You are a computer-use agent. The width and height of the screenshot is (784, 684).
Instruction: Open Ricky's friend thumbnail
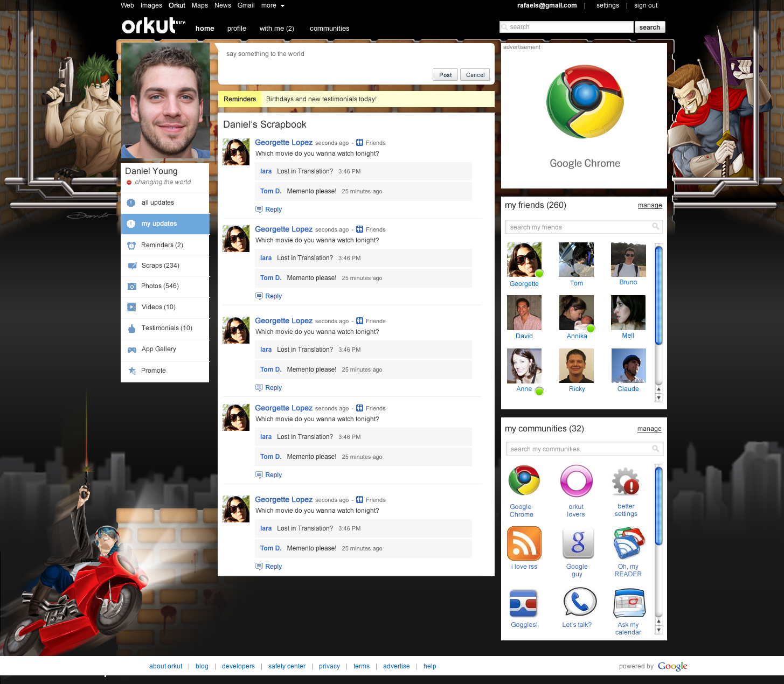(577, 366)
